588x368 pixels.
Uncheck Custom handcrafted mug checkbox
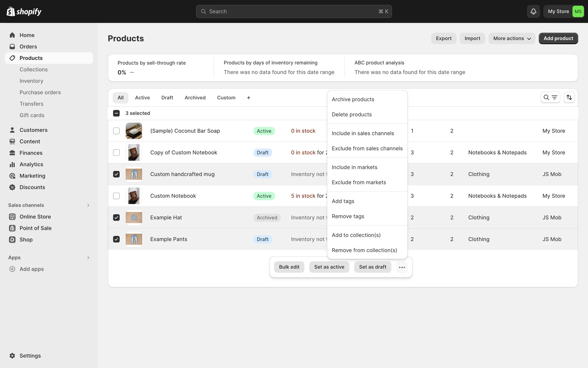pos(116,174)
